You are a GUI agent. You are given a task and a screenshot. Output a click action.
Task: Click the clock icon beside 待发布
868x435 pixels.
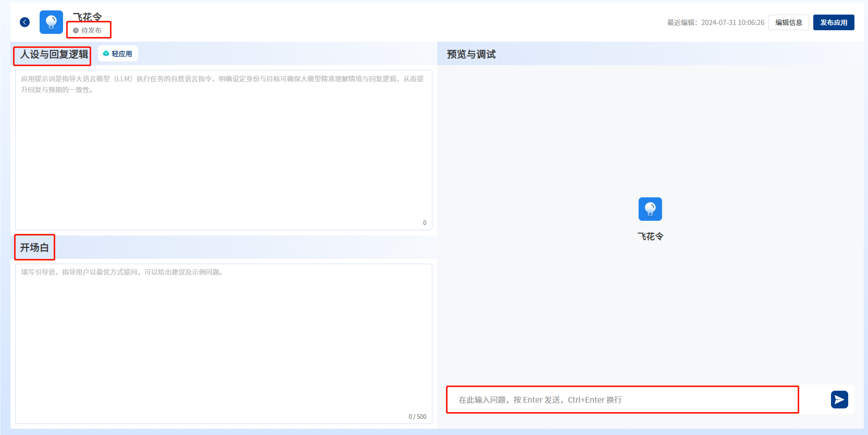coord(76,31)
